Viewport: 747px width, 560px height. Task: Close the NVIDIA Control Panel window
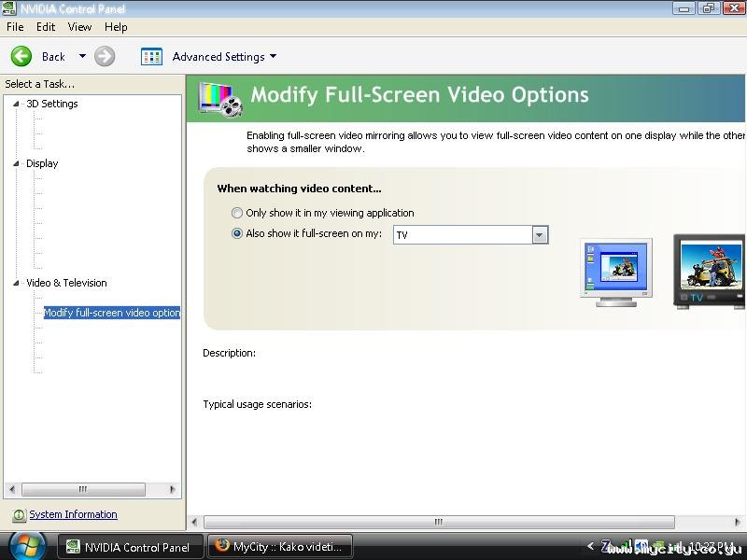tap(734, 8)
